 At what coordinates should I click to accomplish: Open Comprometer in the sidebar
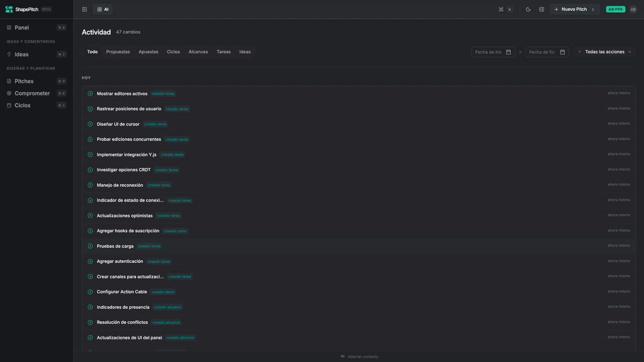(x=28, y=93)
